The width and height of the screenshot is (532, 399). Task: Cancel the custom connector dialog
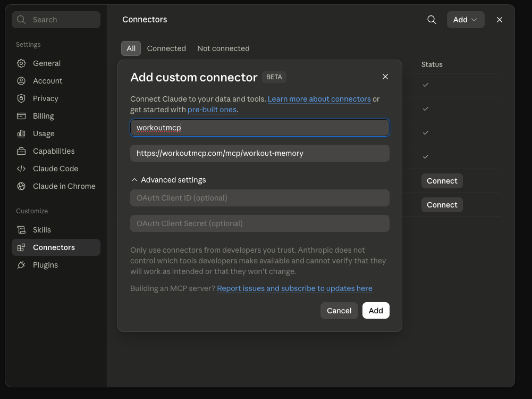coord(339,311)
